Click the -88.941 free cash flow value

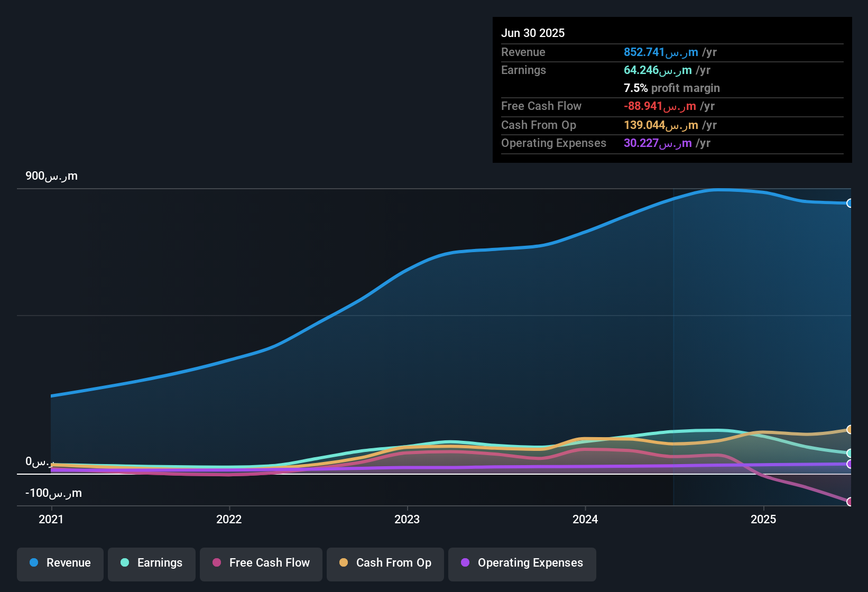click(660, 106)
